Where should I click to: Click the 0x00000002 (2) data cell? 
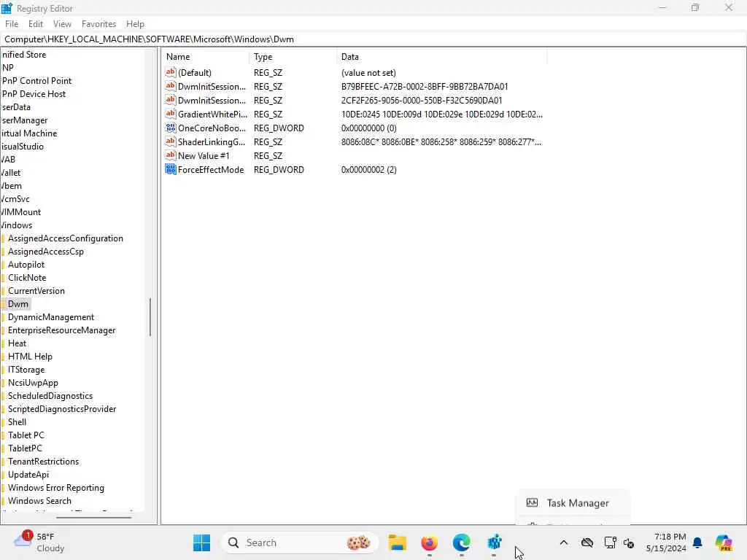click(368, 169)
